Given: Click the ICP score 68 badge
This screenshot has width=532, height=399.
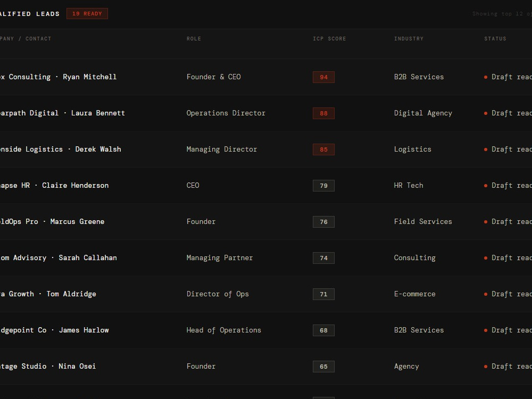Looking at the screenshot, I should pos(323,330).
